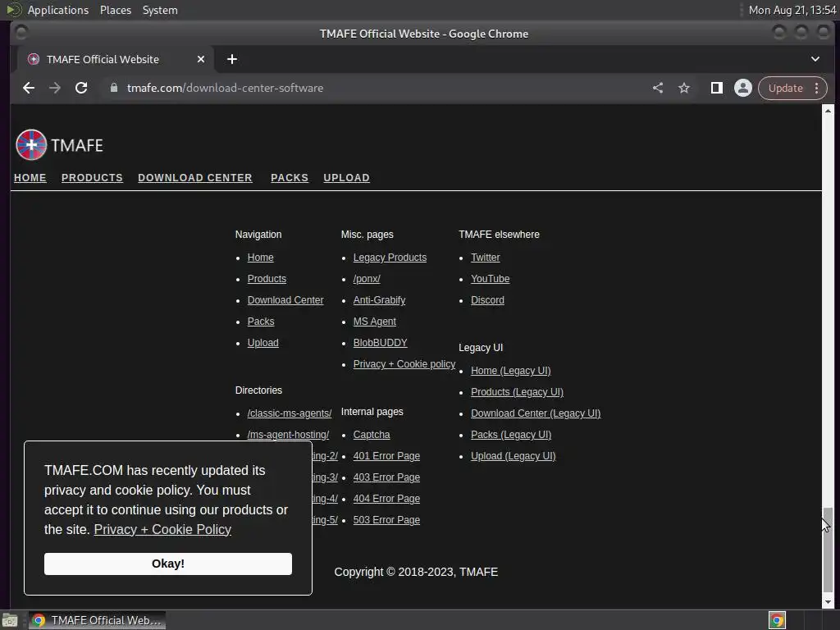Open the 403 Error Page link
The image size is (840, 630).
coord(386,477)
